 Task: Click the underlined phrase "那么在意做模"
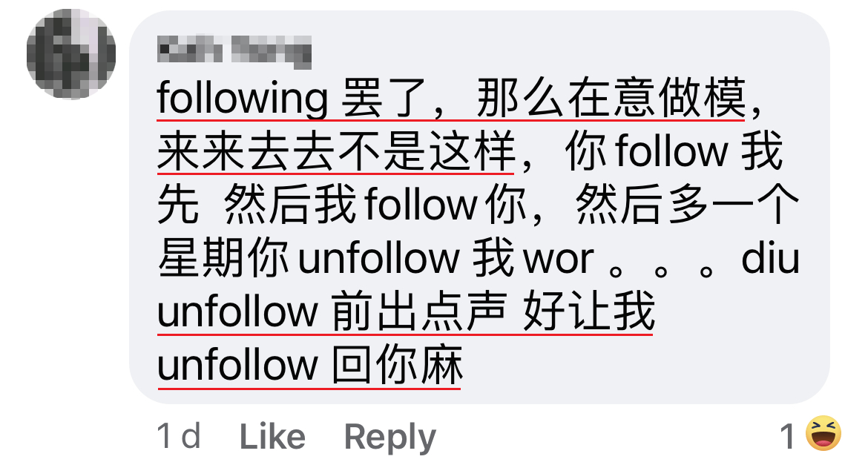[x=611, y=99]
